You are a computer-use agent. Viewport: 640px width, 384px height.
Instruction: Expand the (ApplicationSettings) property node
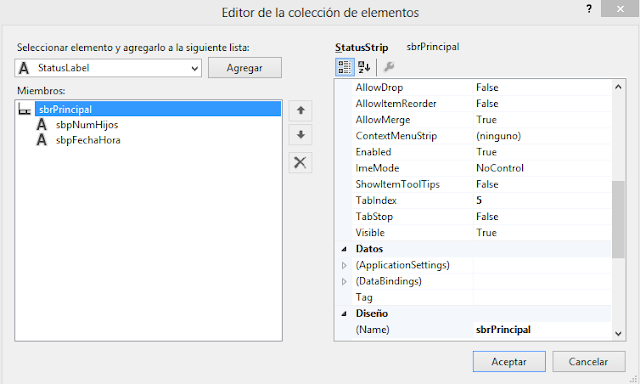pos(344,265)
